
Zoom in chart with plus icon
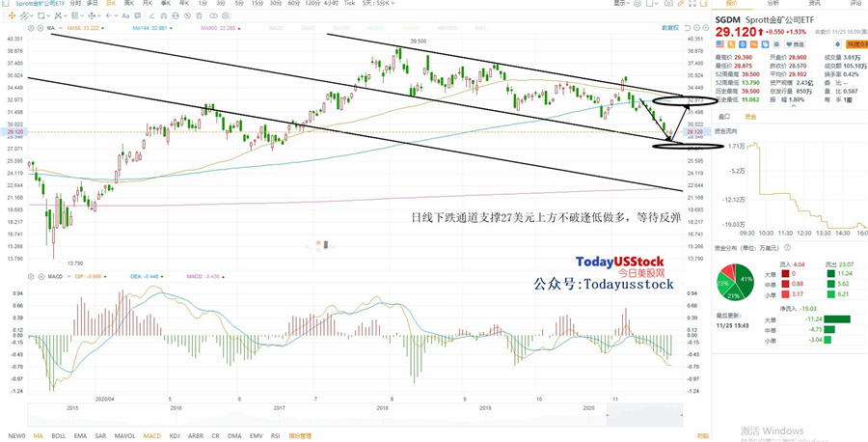[x=706, y=28]
